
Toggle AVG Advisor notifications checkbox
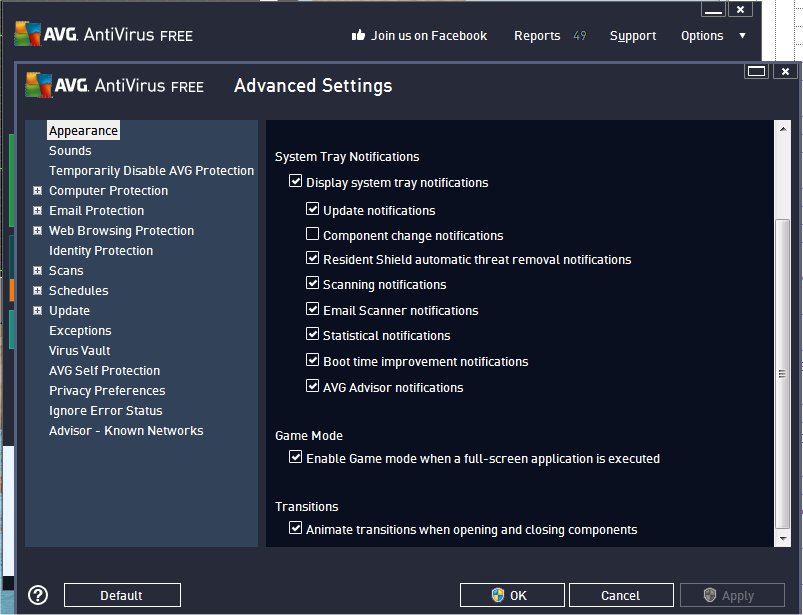(312, 386)
